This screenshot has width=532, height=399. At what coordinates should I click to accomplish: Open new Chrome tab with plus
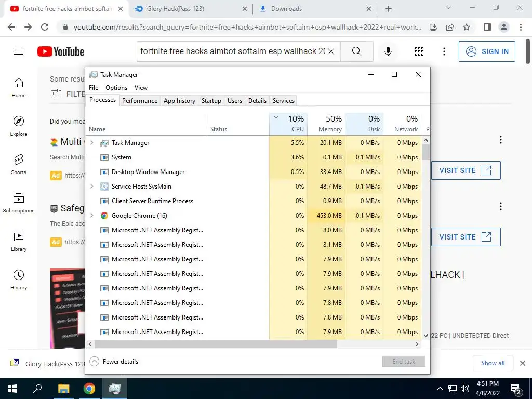tap(389, 9)
